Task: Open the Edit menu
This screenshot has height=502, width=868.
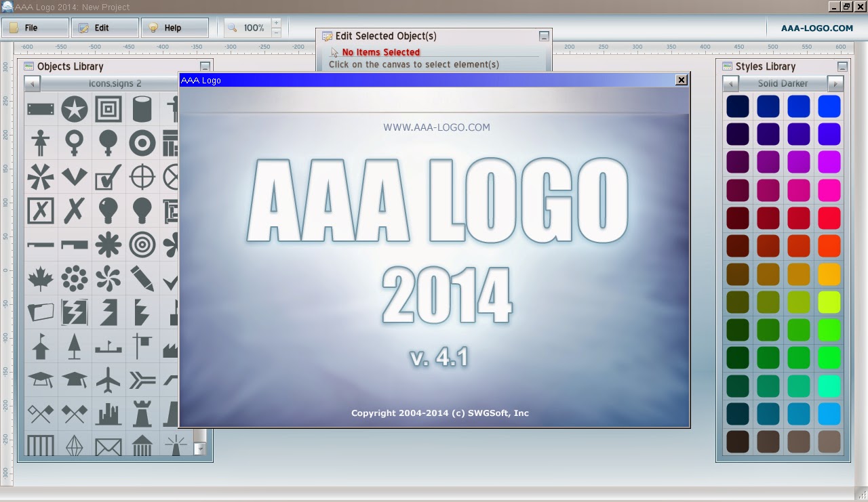Action: coord(105,28)
